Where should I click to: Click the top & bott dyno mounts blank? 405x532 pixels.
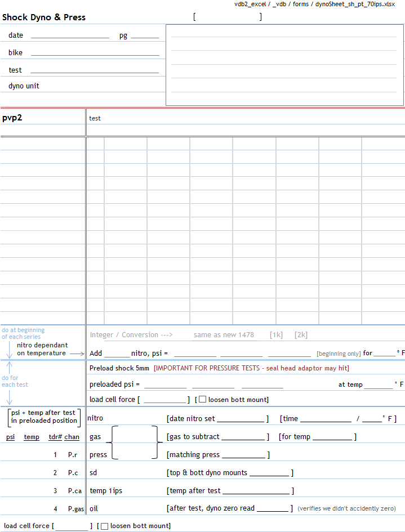coord(269,473)
